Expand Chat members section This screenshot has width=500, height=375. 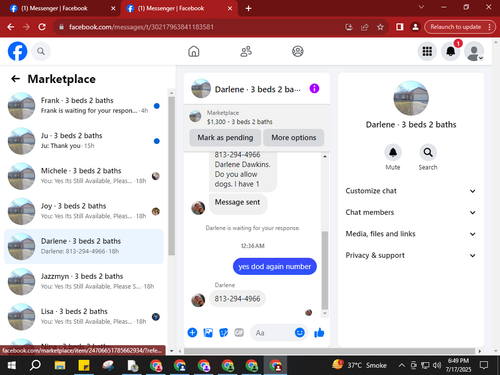[411, 212]
